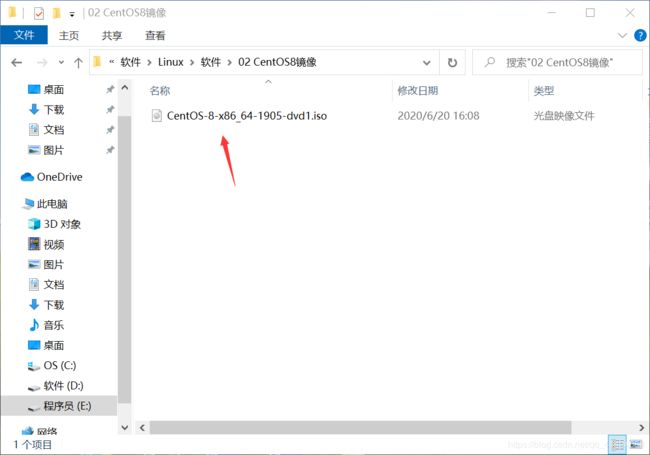This screenshot has width=650, height=455.
Task: Click the folder icon in the address bar
Action: pyautogui.click(x=97, y=62)
